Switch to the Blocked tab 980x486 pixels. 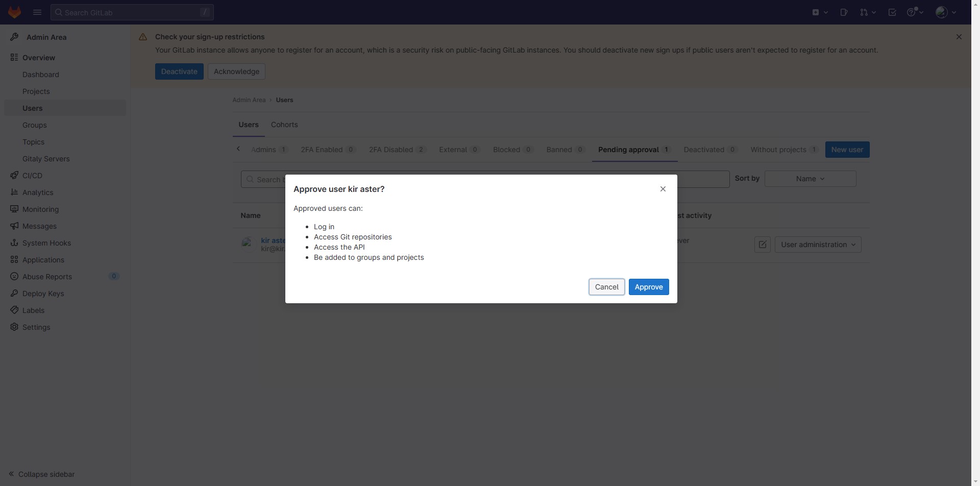click(x=513, y=150)
